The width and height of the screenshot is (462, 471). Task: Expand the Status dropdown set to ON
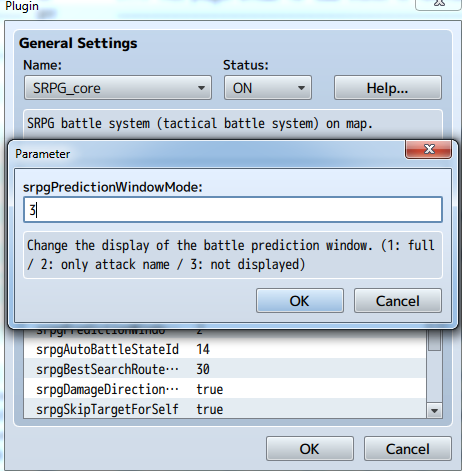[268, 88]
